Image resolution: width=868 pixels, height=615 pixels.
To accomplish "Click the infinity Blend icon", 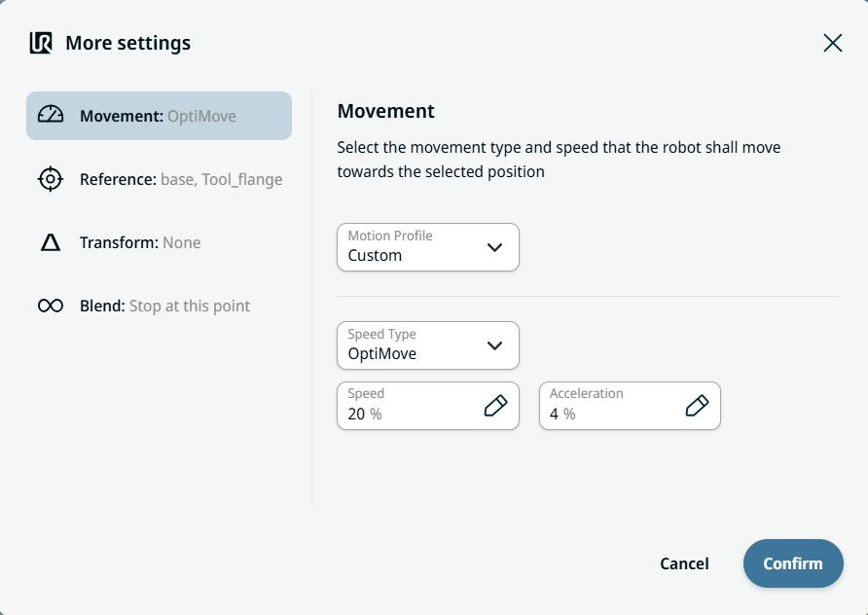I will tap(51, 307).
